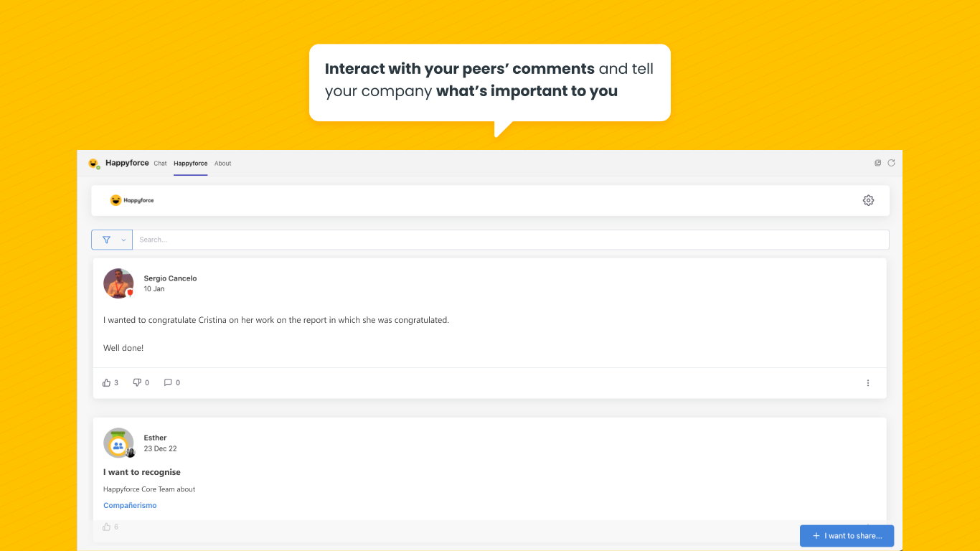This screenshot has height=551, width=980.
Task: Select the Happyforce tab
Action: tap(190, 164)
